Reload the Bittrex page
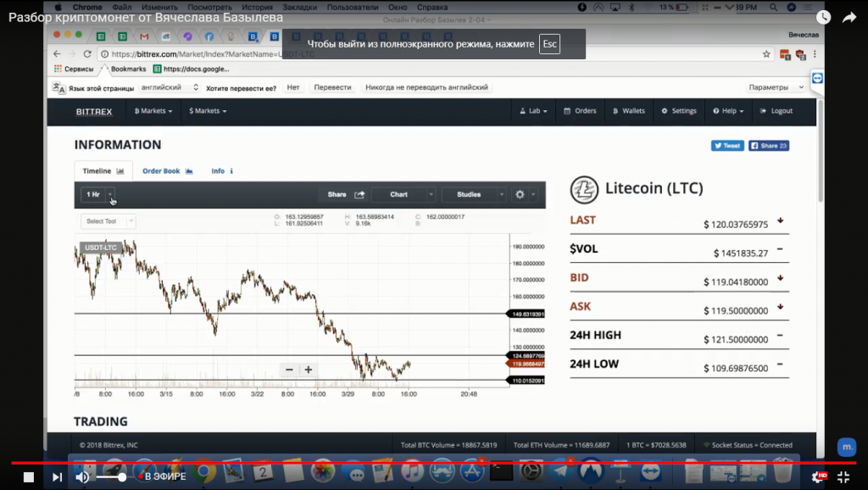The image size is (868, 490). pos(87,53)
